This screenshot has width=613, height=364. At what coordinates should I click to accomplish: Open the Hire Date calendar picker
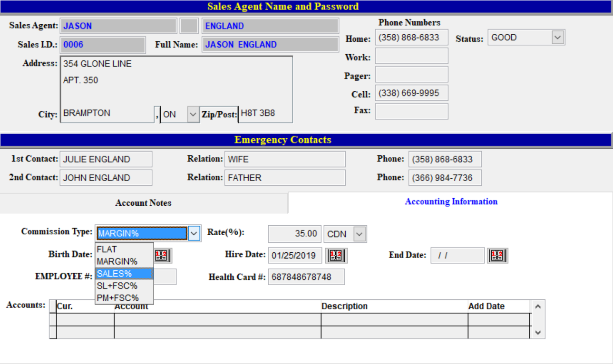coord(336,256)
